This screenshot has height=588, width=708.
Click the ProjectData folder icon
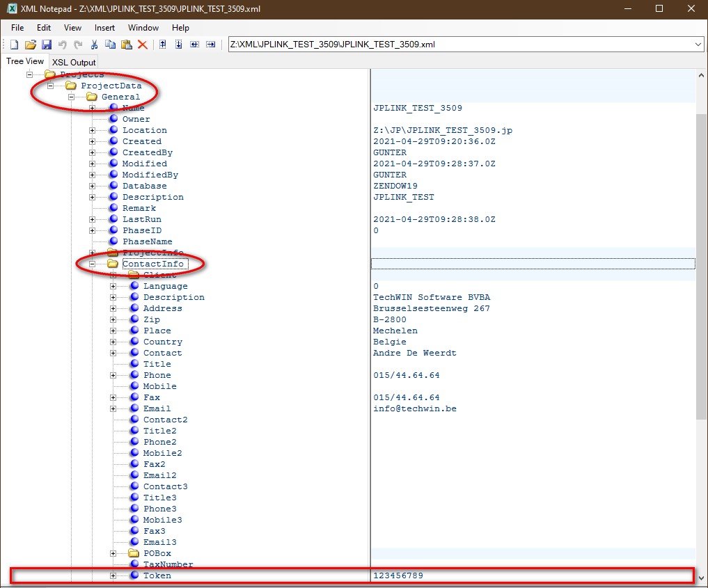pos(71,86)
